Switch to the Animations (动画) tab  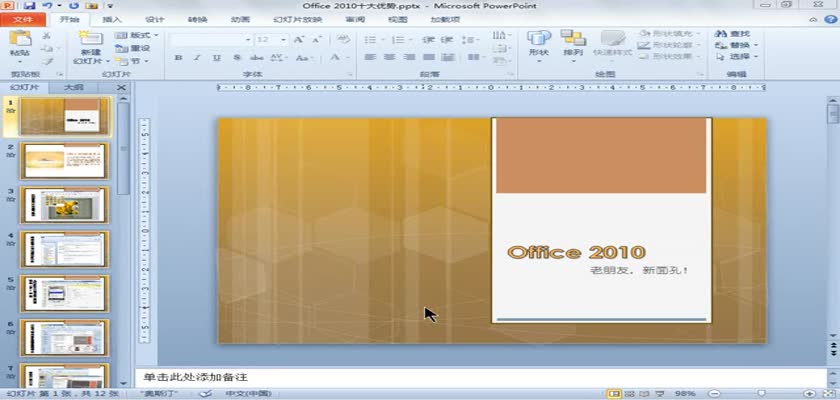[240, 20]
